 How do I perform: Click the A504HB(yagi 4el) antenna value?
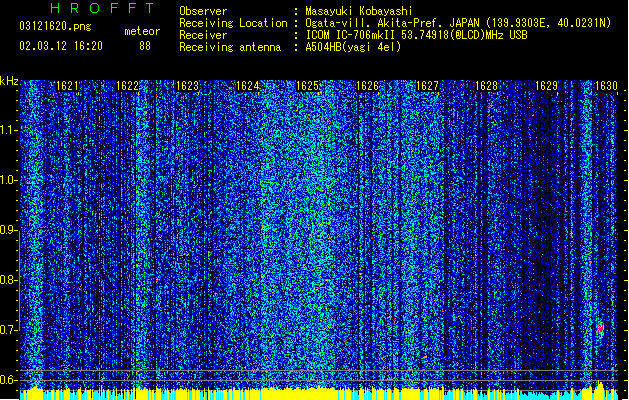pyautogui.click(x=353, y=47)
